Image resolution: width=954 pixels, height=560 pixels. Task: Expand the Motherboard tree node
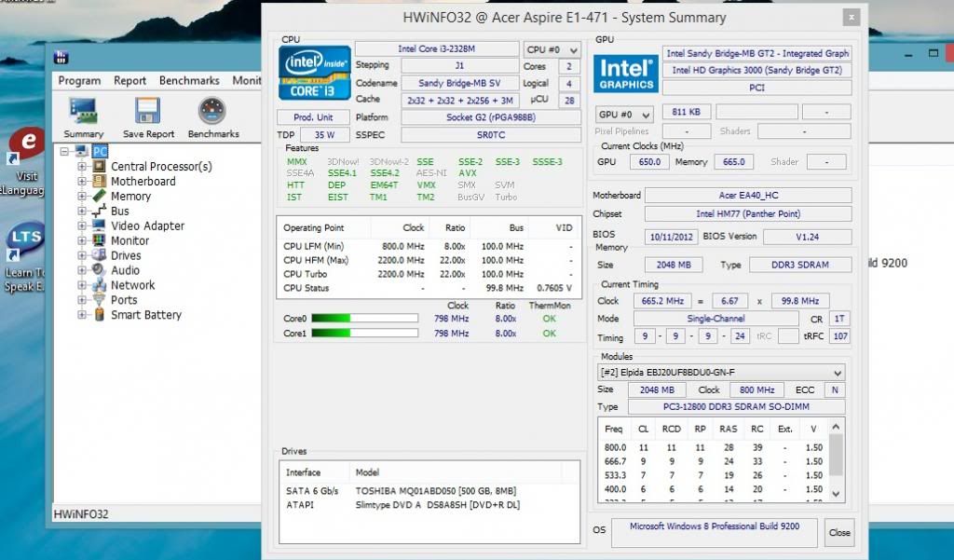(82, 182)
